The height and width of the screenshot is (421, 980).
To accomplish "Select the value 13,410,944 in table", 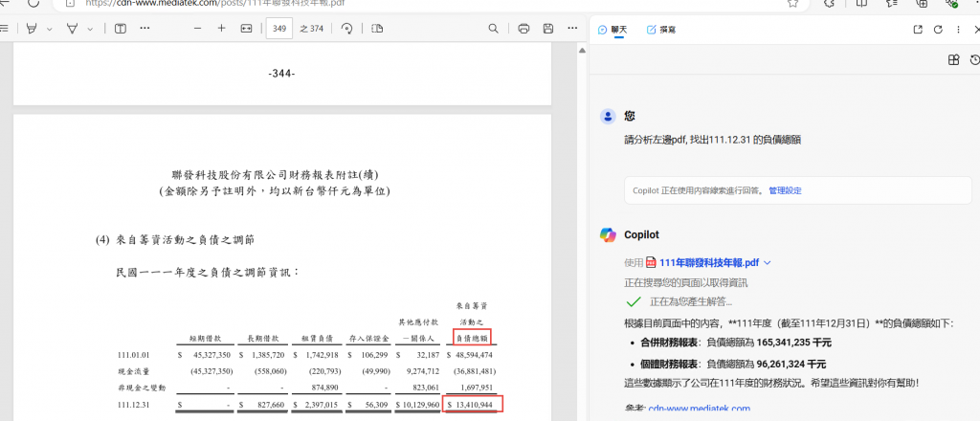I will (x=474, y=405).
